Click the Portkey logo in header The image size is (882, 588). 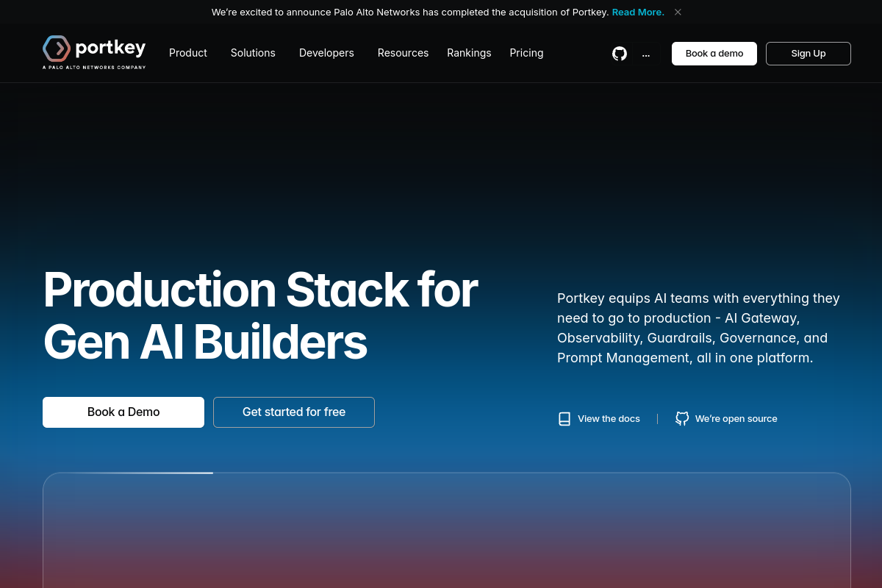pos(94,52)
